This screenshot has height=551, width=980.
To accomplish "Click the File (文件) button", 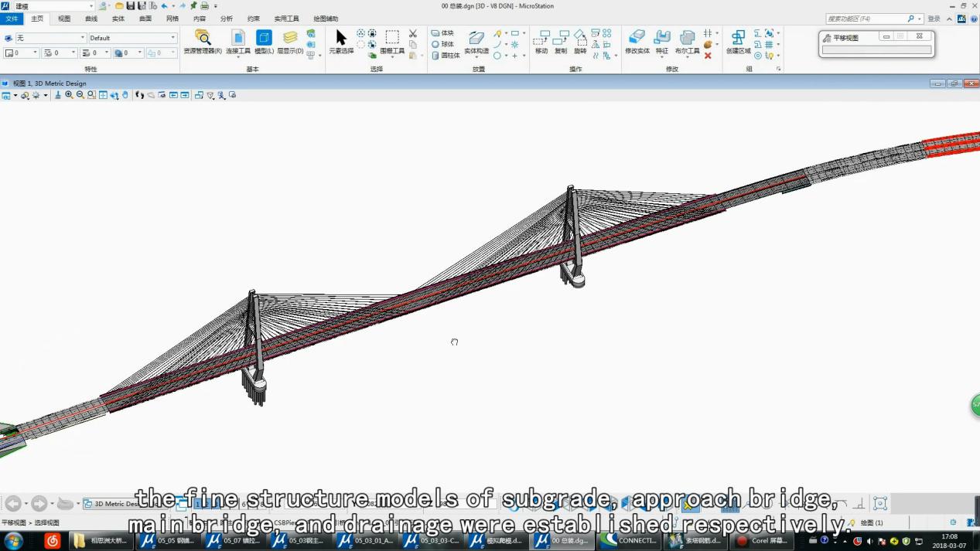I will (x=12, y=19).
